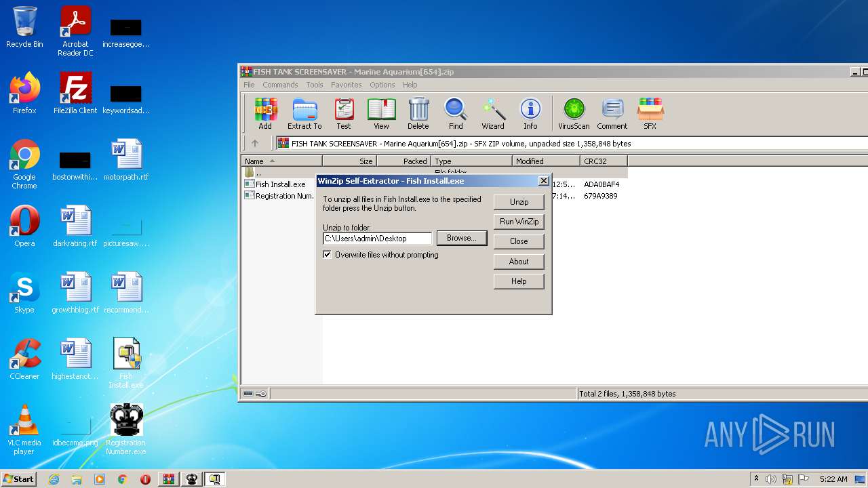Click the Comment toolbar icon
Image resolution: width=868 pixels, height=488 pixels.
612,113
